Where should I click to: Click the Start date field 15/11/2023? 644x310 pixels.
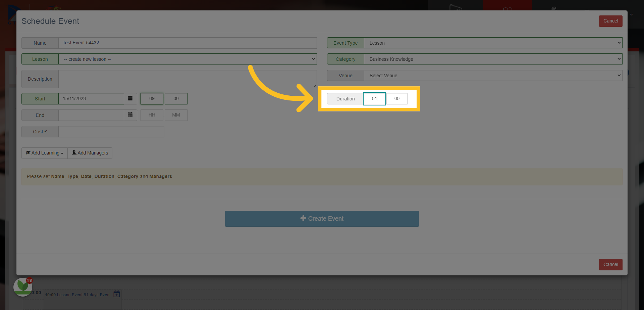click(x=91, y=98)
